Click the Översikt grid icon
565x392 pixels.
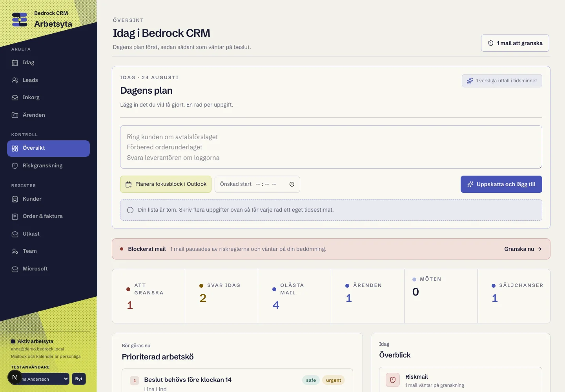click(15, 149)
